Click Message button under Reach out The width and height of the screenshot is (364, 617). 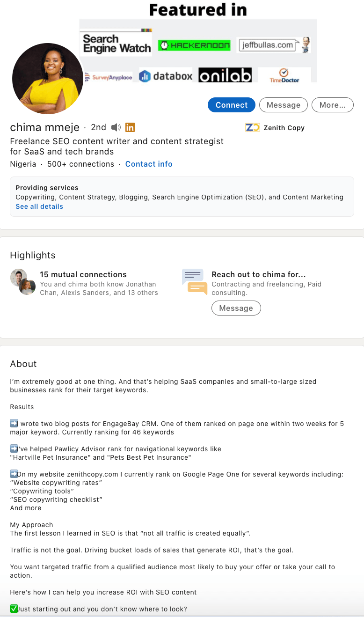coord(236,308)
